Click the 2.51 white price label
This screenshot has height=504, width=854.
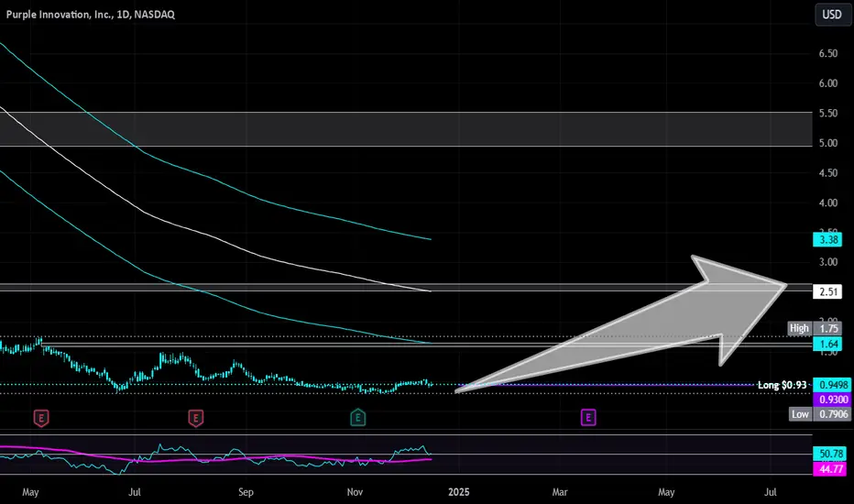827,291
